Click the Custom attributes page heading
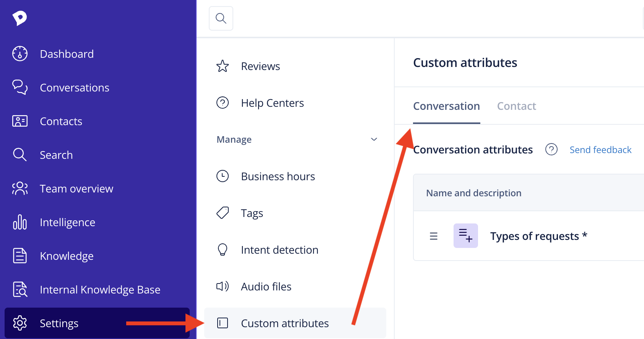 pyautogui.click(x=465, y=63)
